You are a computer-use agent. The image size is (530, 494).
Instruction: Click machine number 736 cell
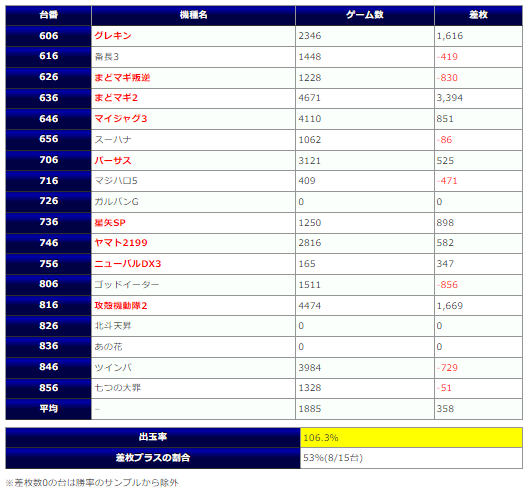point(48,222)
